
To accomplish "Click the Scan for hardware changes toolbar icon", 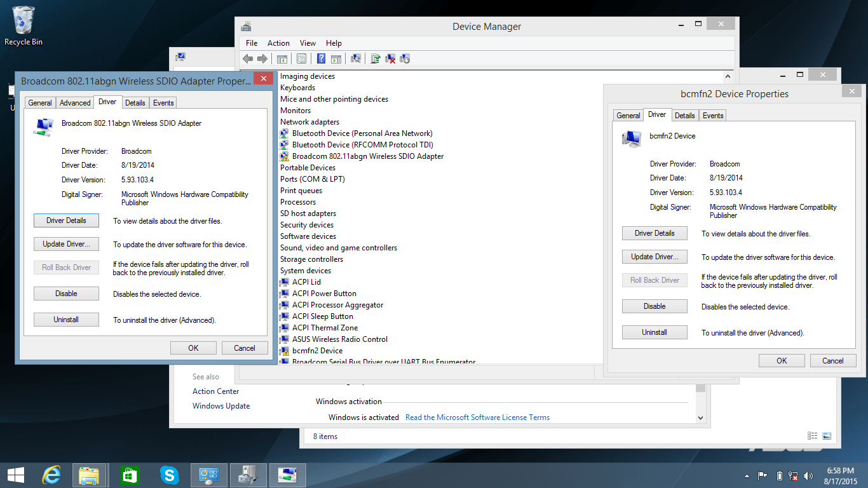I will tap(356, 58).
